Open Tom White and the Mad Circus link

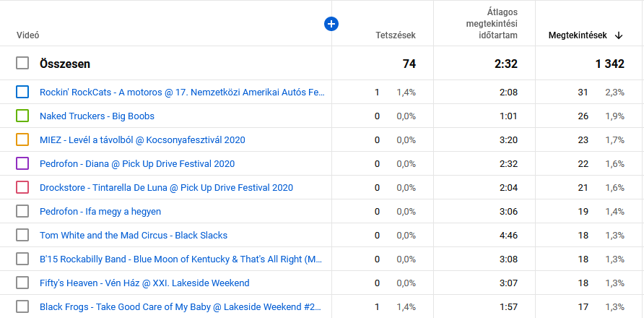[x=134, y=236]
